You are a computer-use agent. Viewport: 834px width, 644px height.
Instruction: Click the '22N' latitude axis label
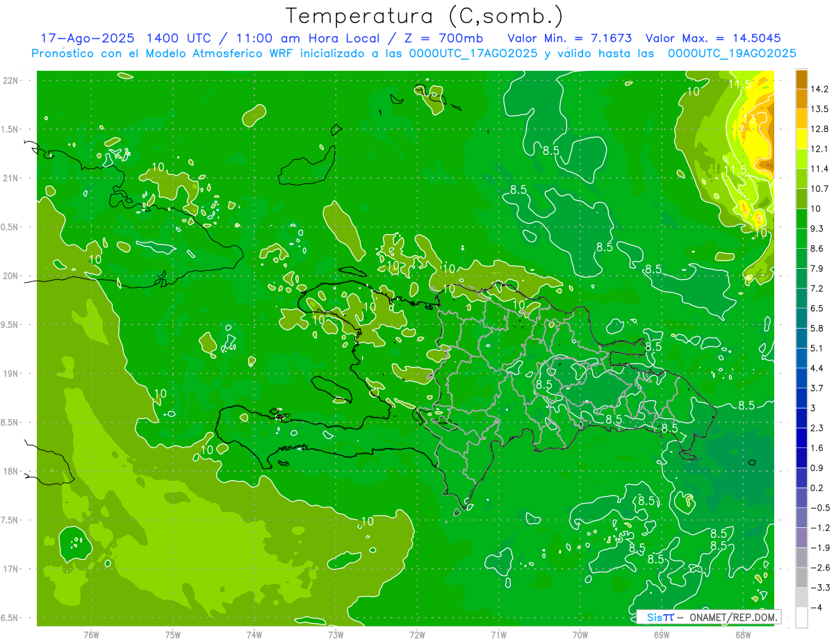point(10,80)
